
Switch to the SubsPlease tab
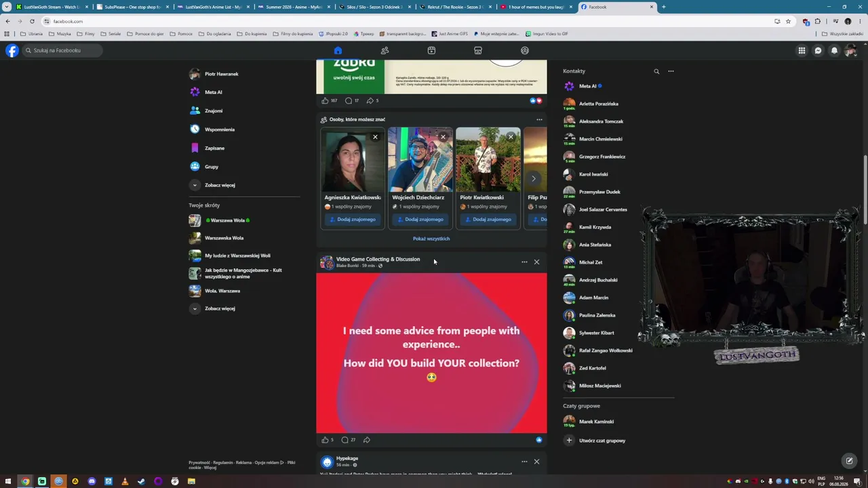tap(132, 7)
